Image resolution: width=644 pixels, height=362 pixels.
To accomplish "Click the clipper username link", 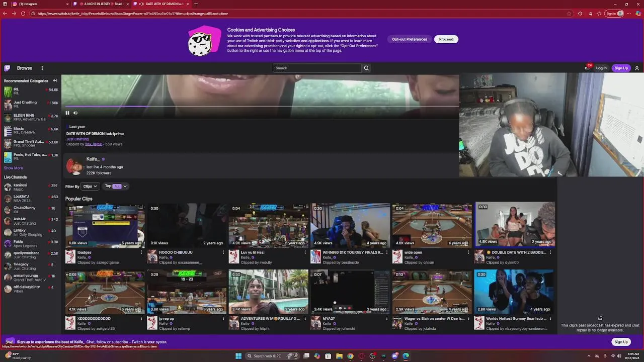I will (94, 144).
